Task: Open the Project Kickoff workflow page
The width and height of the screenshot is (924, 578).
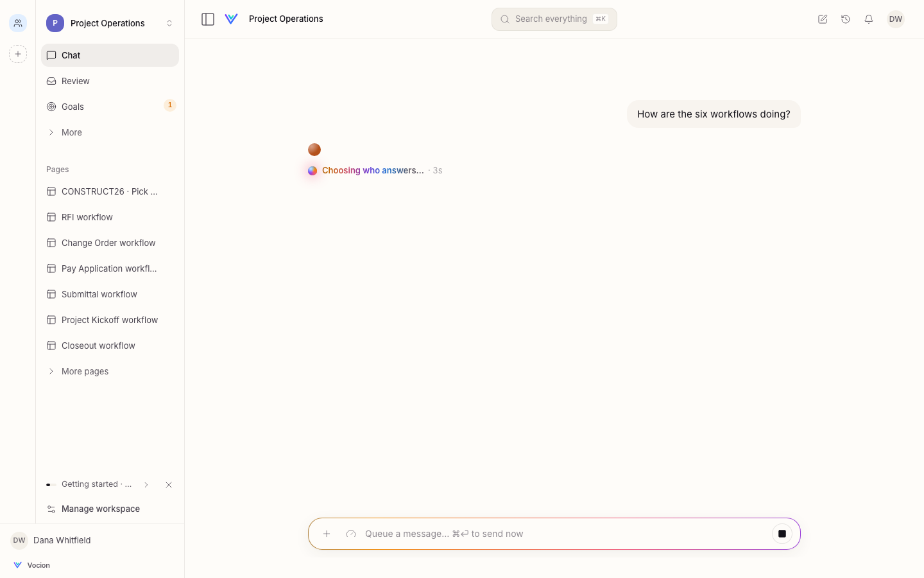Action: point(110,320)
